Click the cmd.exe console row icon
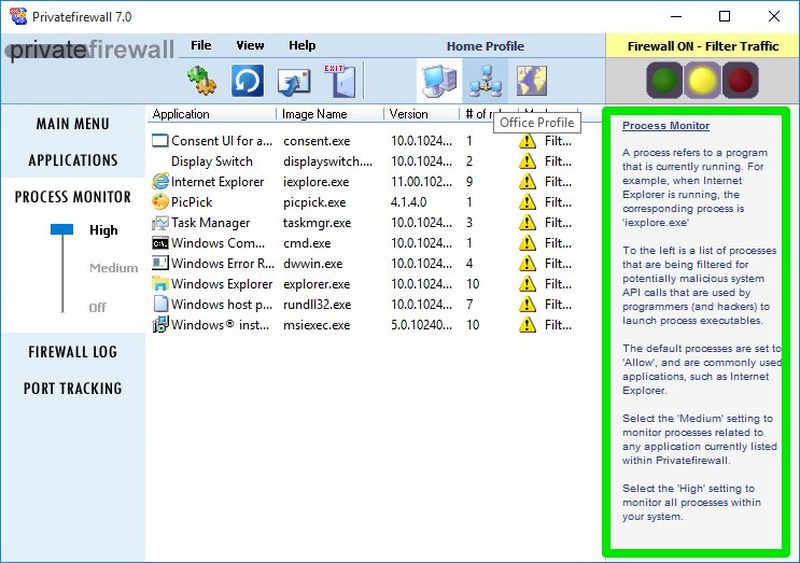The width and height of the screenshot is (800, 563). [x=160, y=243]
